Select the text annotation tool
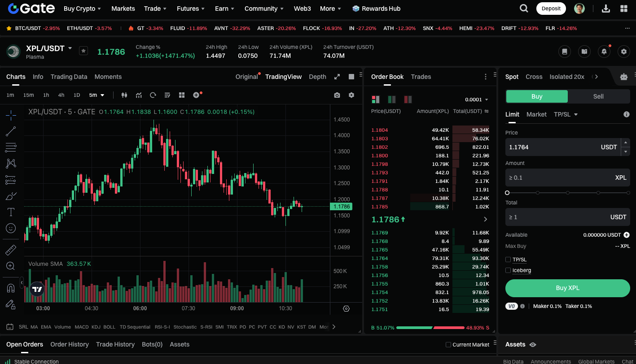The height and width of the screenshot is (364, 636). pos(11,212)
